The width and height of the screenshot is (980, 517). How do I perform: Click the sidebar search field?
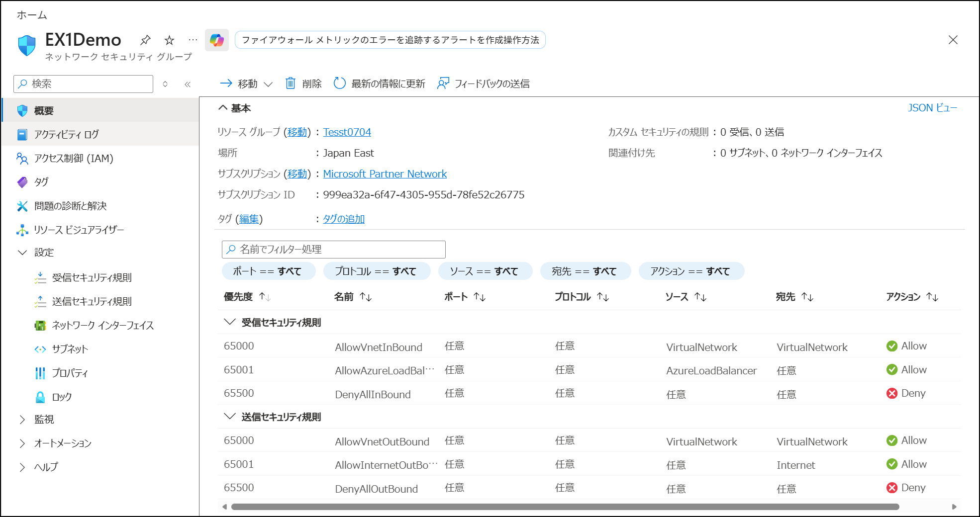pyautogui.click(x=84, y=84)
